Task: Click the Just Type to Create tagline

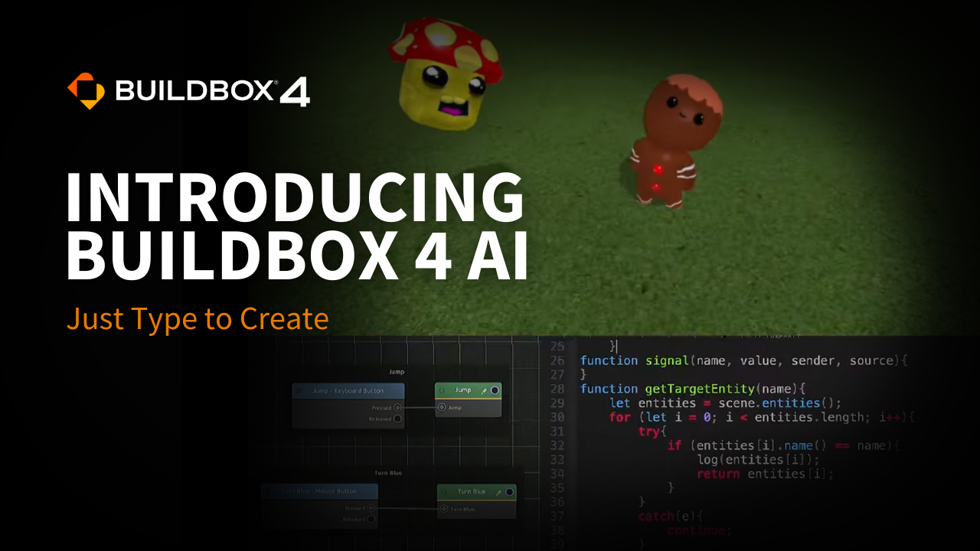Action: pos(198,318)
